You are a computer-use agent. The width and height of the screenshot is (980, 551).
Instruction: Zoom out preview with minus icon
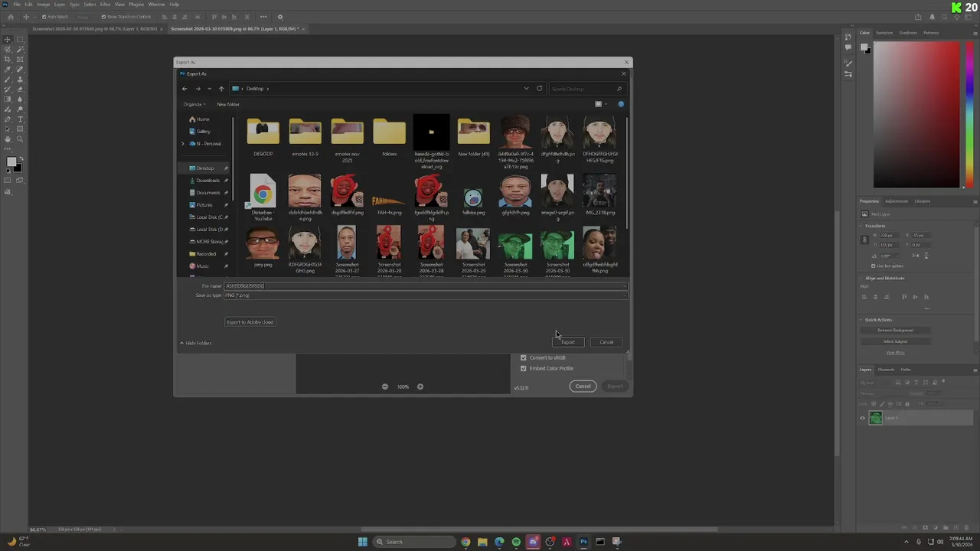click(385, 386)
